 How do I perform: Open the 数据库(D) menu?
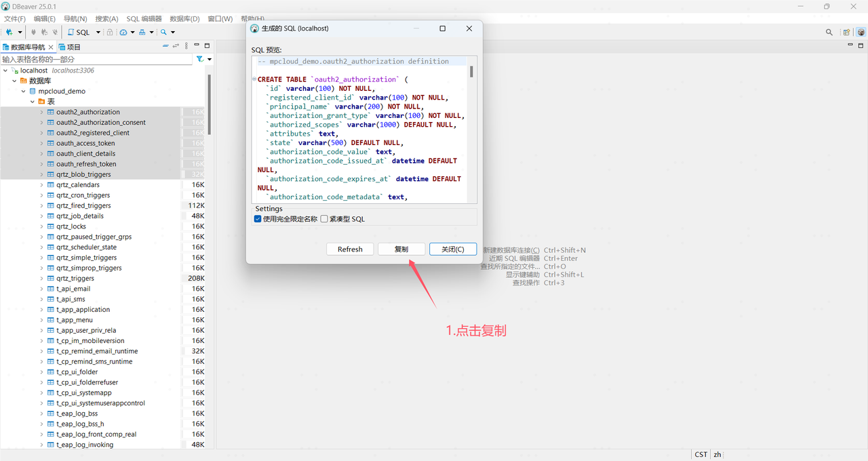click(x=184, y=19)
